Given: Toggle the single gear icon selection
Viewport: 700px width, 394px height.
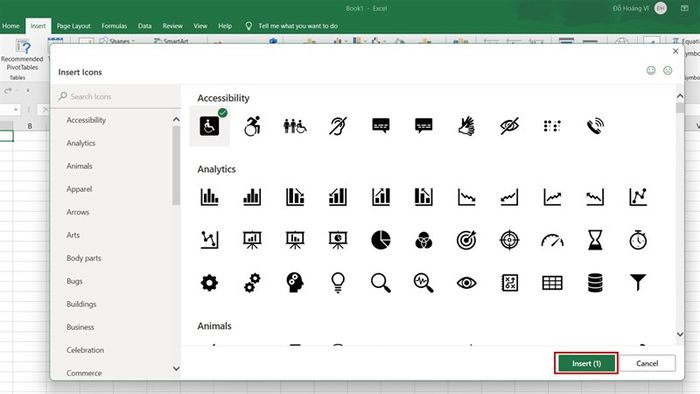Looking at the screenshot, I should pos(209,283).
